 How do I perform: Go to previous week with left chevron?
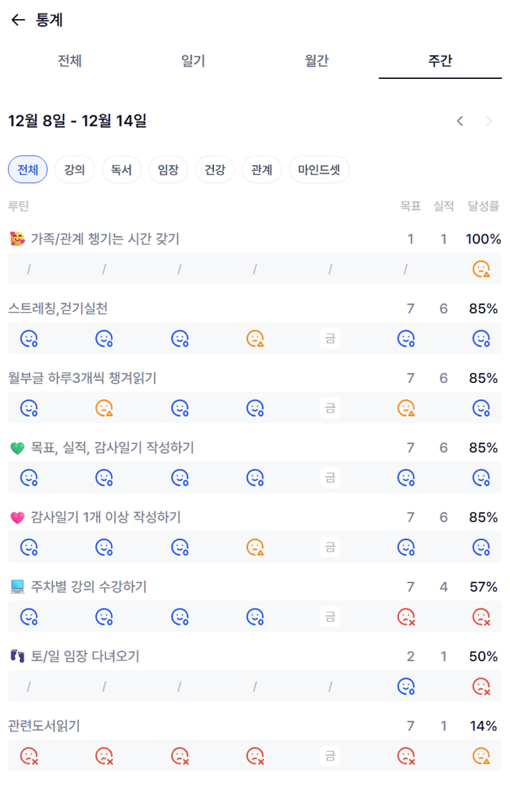pos(460,121)
